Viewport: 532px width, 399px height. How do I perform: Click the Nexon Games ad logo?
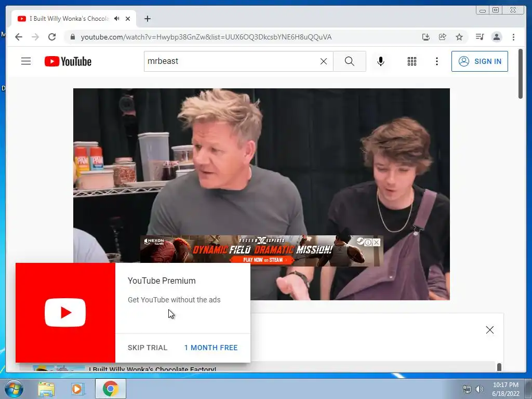(154, 242)
